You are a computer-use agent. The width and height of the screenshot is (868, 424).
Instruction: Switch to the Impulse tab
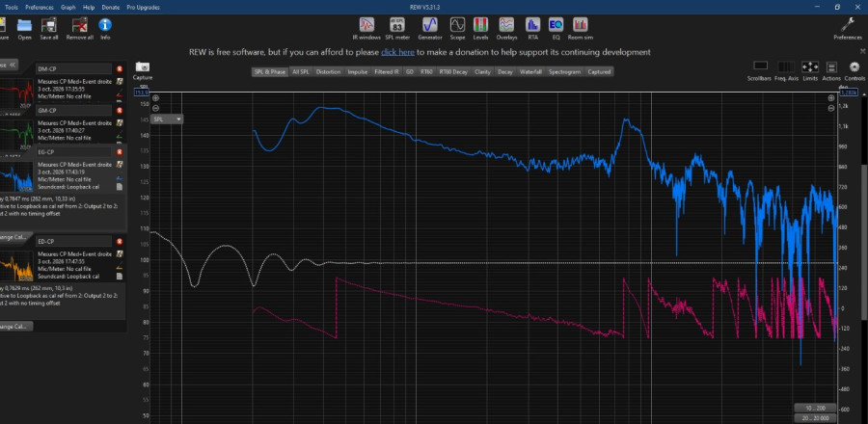coord(358,72)
